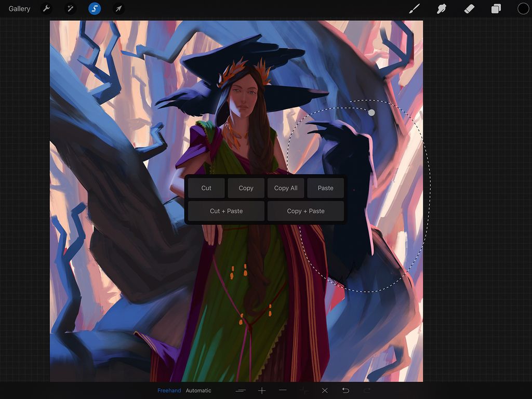Choose Copy All from the popup
532x399 pixels.
click(x=286, y=188)
